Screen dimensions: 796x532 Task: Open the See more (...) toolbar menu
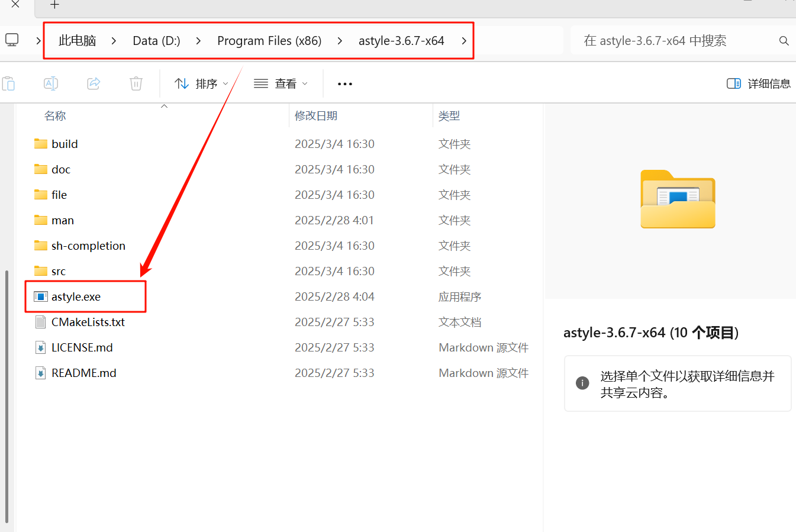344,83
